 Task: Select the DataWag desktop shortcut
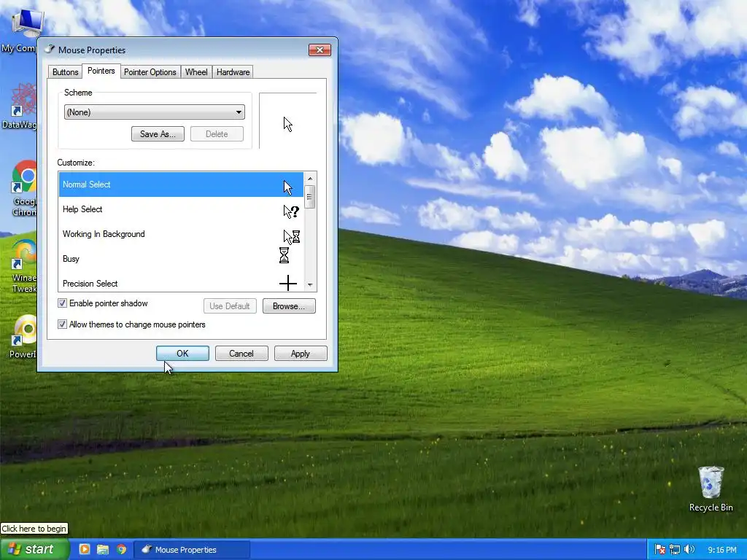pos(19,106)
